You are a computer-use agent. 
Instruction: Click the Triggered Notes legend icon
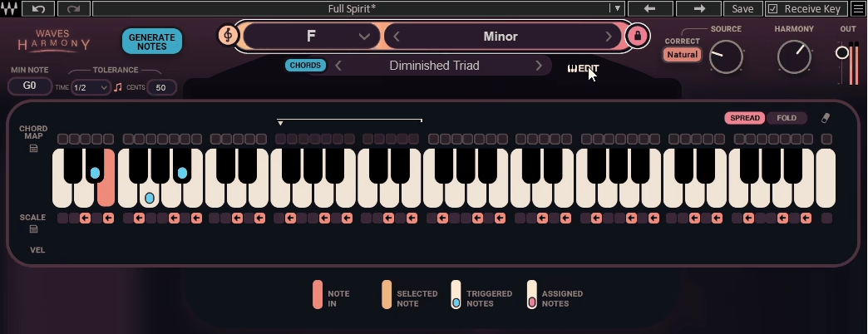(456, 295)
